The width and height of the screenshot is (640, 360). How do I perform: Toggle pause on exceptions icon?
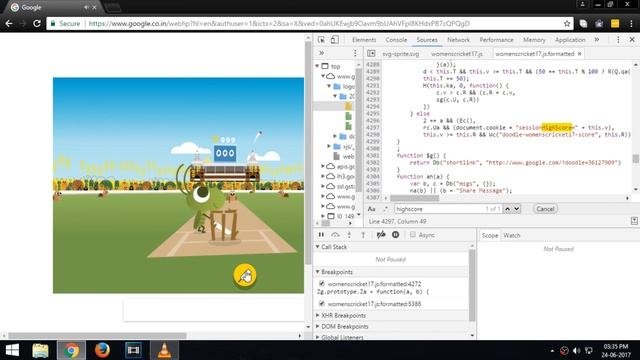point(396,235)
